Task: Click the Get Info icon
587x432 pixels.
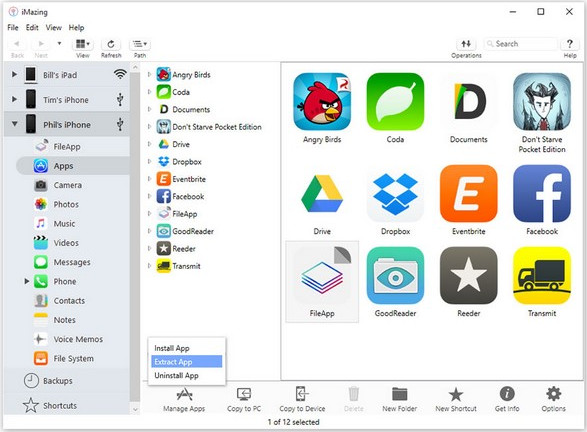Action: pyautogui.click(x=507, y=394)
